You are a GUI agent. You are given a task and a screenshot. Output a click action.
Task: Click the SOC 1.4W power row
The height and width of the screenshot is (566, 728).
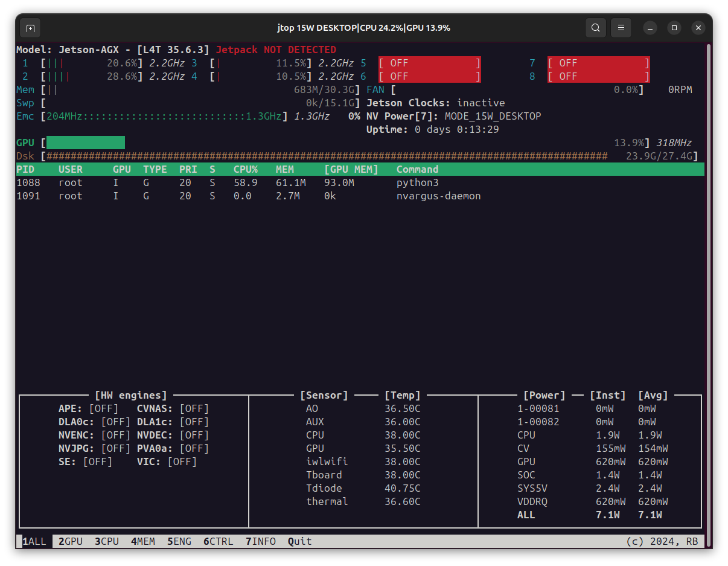point(590,475)
